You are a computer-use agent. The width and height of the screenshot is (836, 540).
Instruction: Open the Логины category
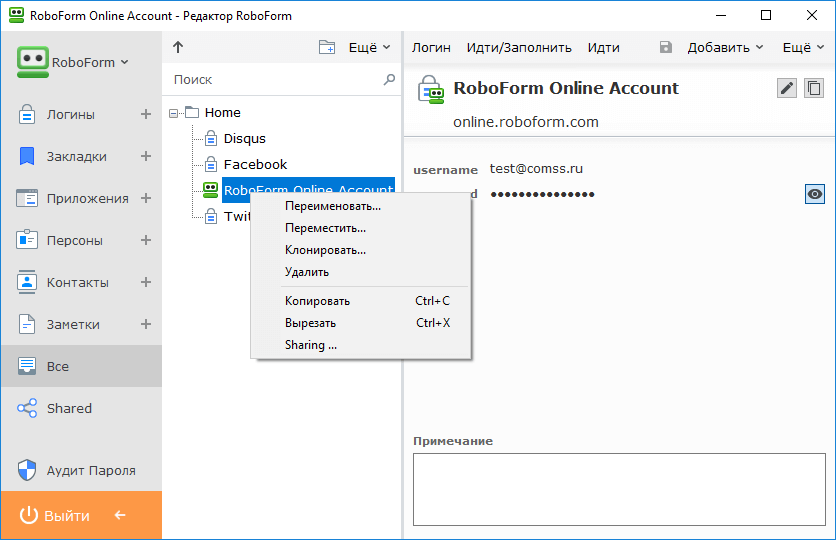pyautogui.click(x=70, y=115)
